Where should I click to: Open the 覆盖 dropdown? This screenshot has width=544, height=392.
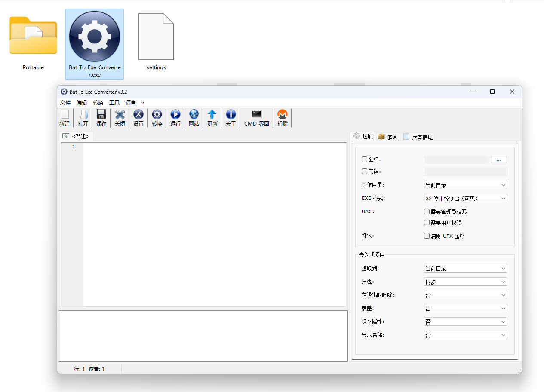(x=465, y=308)
